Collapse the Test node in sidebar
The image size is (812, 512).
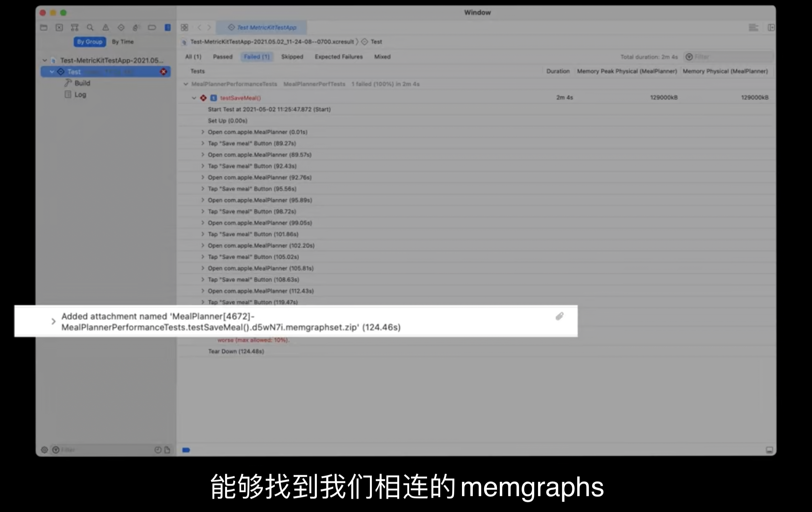pos(52,72)
